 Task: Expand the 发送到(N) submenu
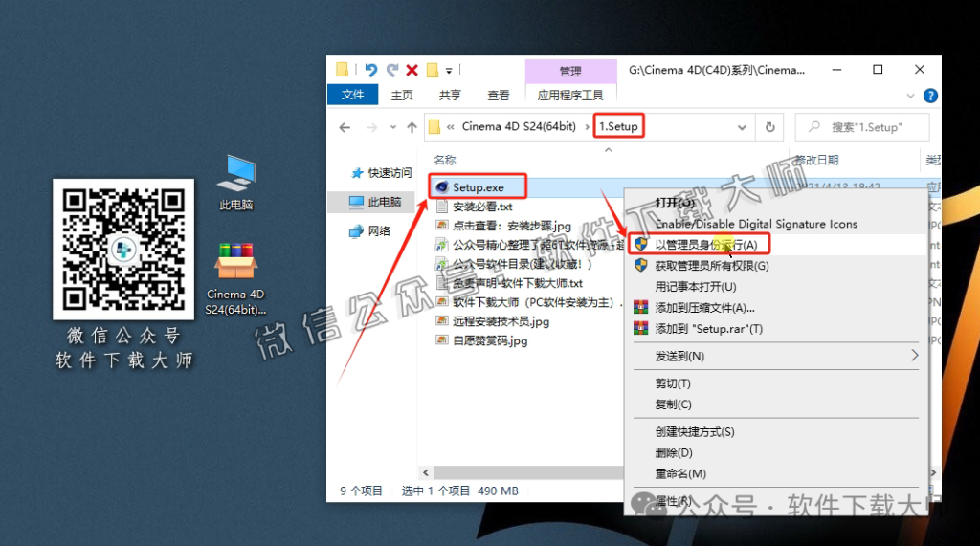pyautogui.click(x=776, y=356)
